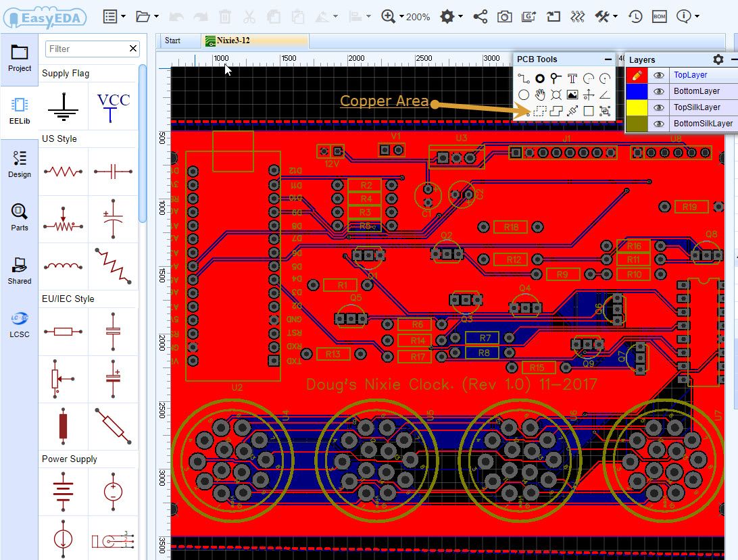Activate the Hole tool
Viewport: 738px width, 560px height.
[557, 95]
